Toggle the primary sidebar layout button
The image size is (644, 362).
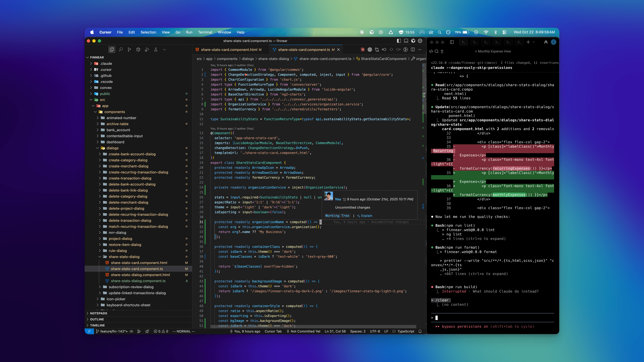pyautogui.click(x=399, y=41)
